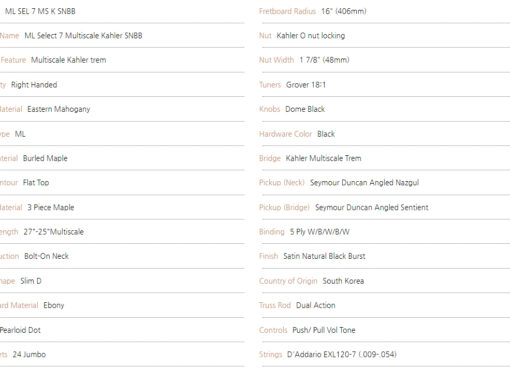
Task: Click the 3 Piece Maple neck material value
Action: [x=51, y=207]
